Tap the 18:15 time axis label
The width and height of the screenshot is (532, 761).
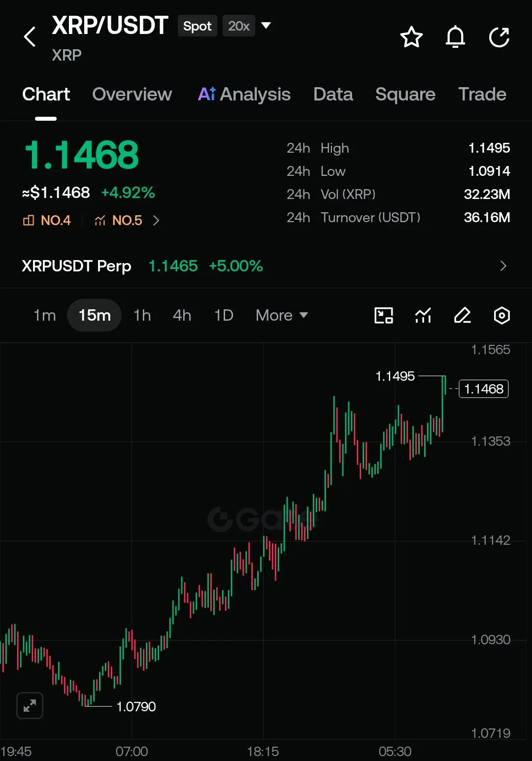click(x=263, y=751)
